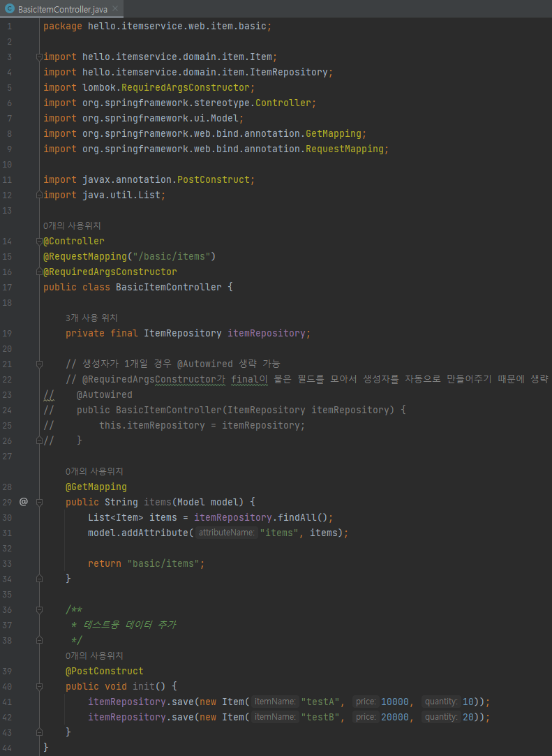Screen dimensions: 552x756
Task: Click the commented @Autowired on line 23
Action: tap(104, 395)
